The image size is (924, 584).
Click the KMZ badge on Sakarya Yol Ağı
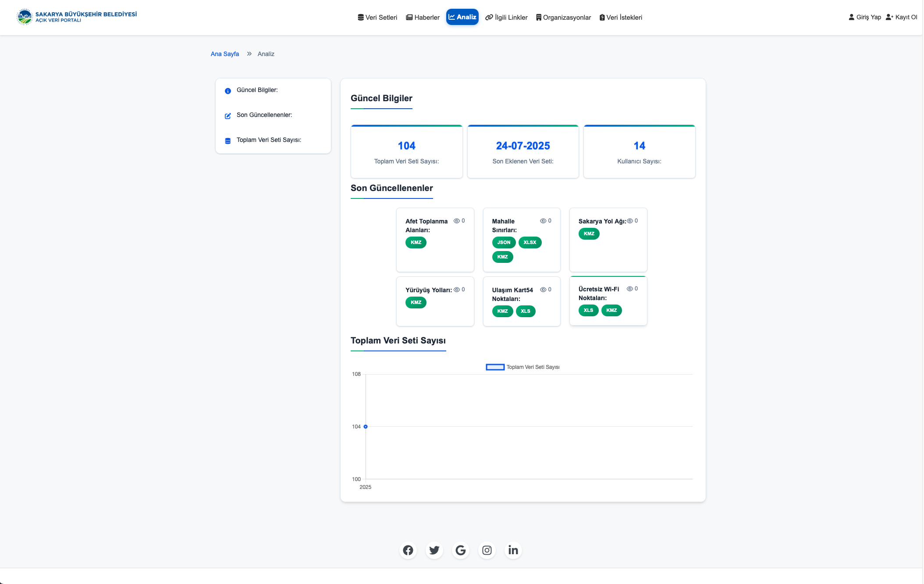pyautogui.click(x=589, y=234)
